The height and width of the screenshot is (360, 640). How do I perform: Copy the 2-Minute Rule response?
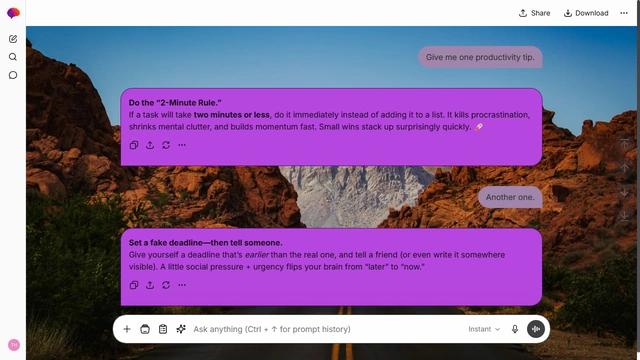[134, 145]
